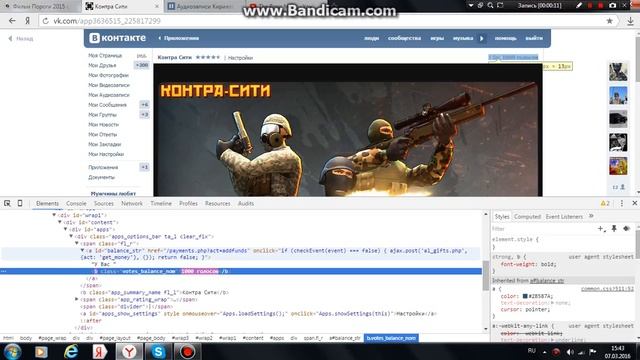Click 'Настройки' link beside Контра Сити
Screen dimensions: 640x360
click(x=240, y=58)
